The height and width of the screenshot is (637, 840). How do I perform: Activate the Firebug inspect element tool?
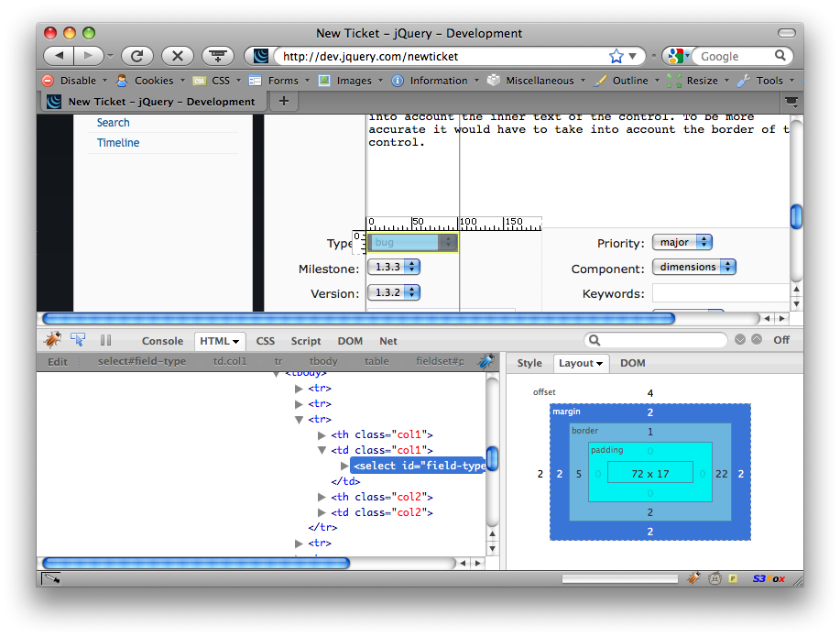point(78,340)
